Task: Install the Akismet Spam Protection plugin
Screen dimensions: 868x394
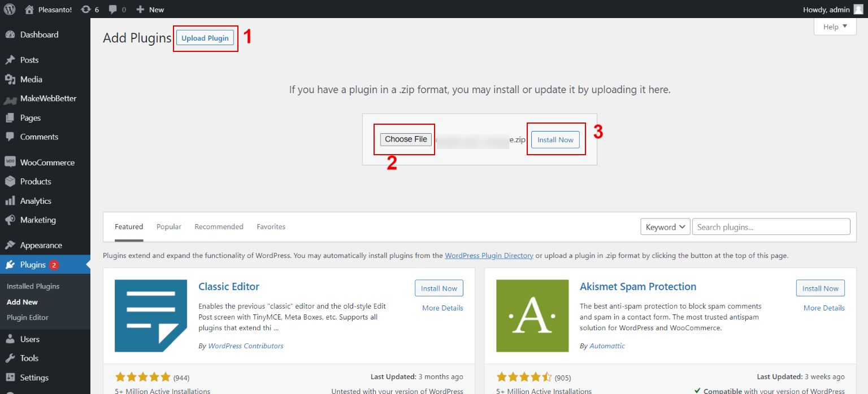Action: click(x=820, y=288)
